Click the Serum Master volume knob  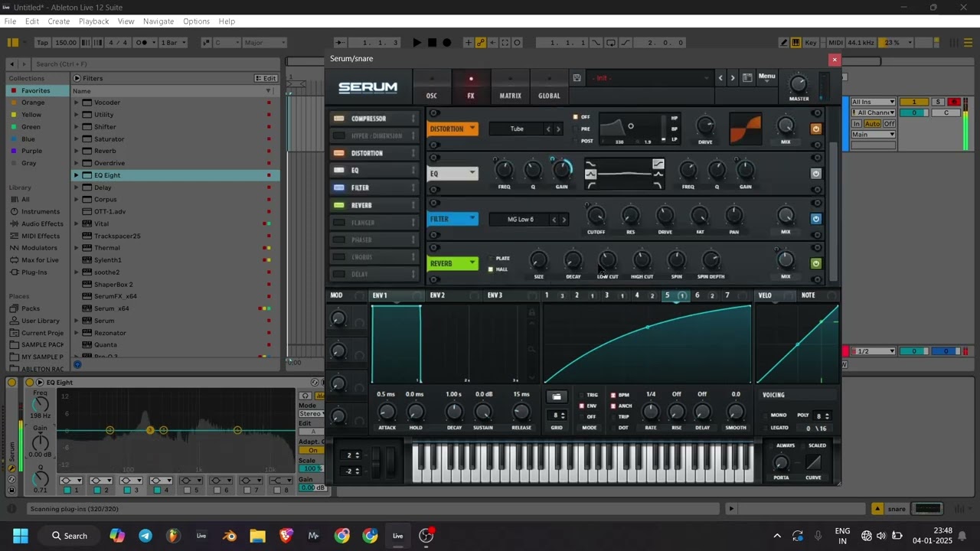799,84
